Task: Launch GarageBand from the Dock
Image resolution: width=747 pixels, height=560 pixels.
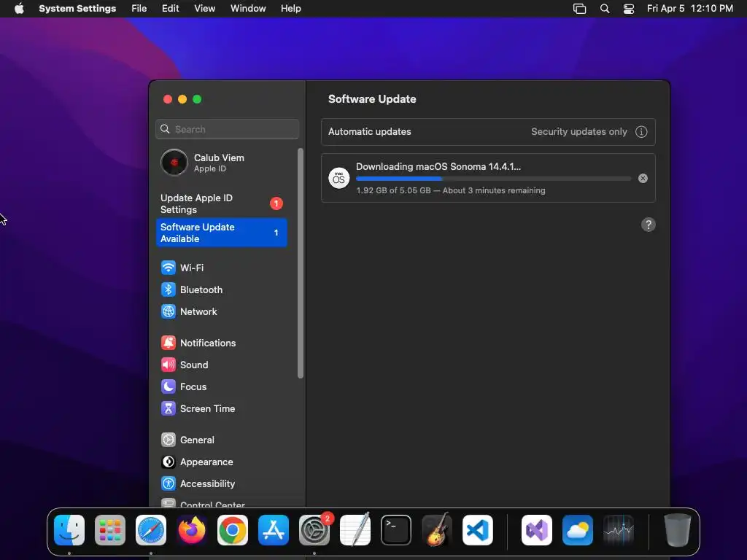Action: pos(437,530)
